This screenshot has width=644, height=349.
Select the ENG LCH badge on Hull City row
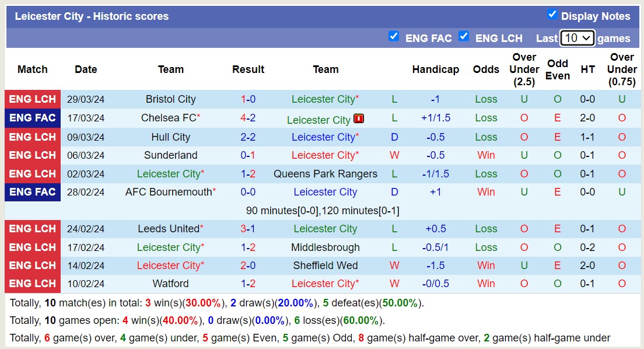(32, 137)
